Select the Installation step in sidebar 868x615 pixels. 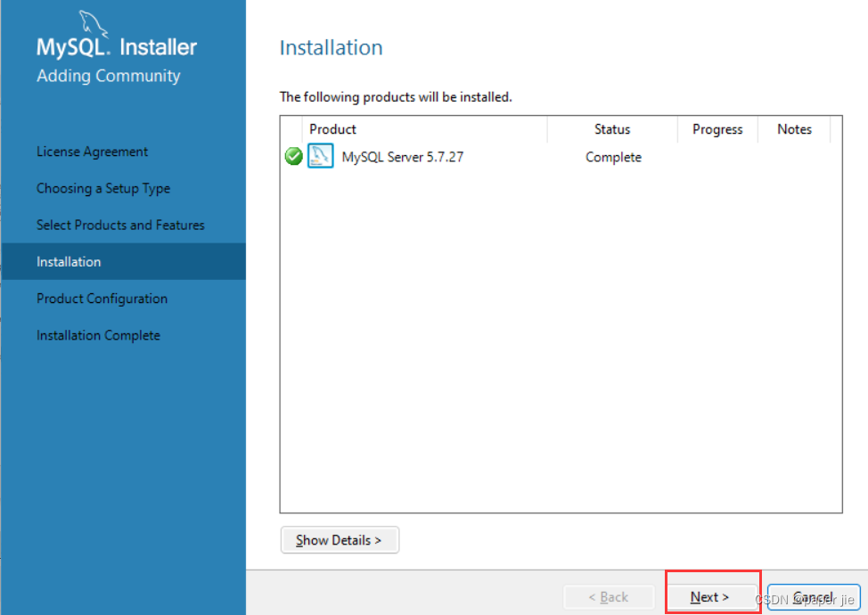point(124,261)
